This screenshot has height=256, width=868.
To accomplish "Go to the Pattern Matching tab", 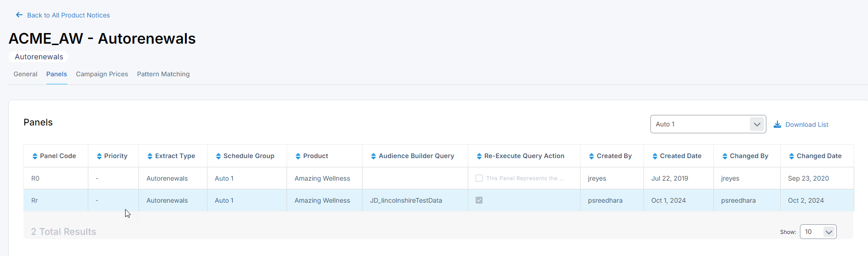I will 163,74.
